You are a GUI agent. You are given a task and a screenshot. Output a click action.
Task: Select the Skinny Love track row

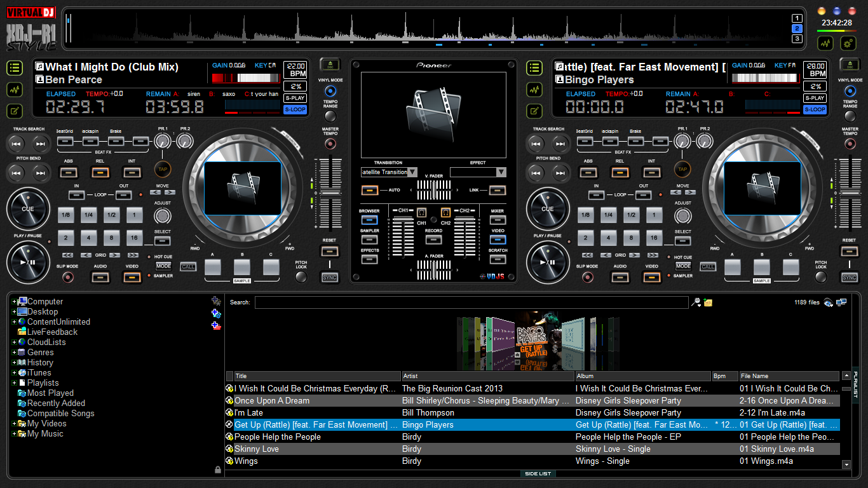pyautogui.click(x=532, y=449)
